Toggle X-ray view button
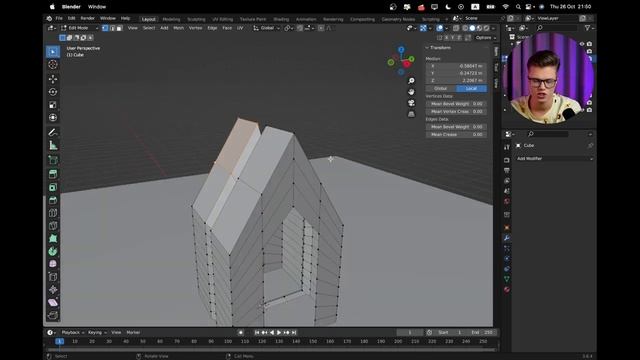 pos(456,28)
